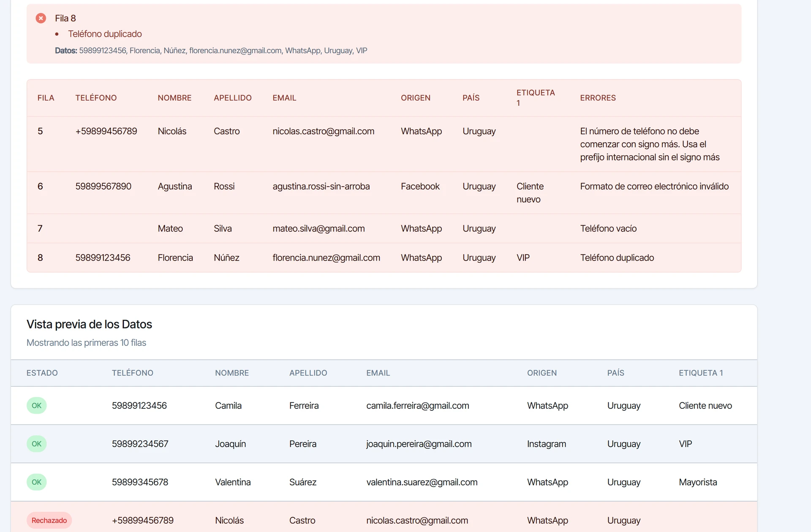Click 'Cliente nuevo' tag for Camila
Screen dimensions: 811x532
(705, 406)
